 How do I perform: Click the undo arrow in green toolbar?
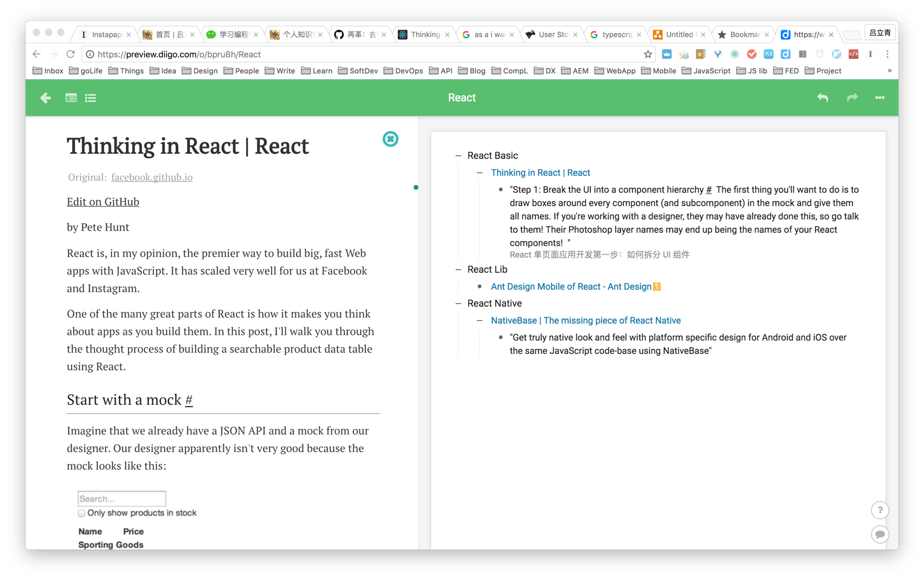pos(822,98)
